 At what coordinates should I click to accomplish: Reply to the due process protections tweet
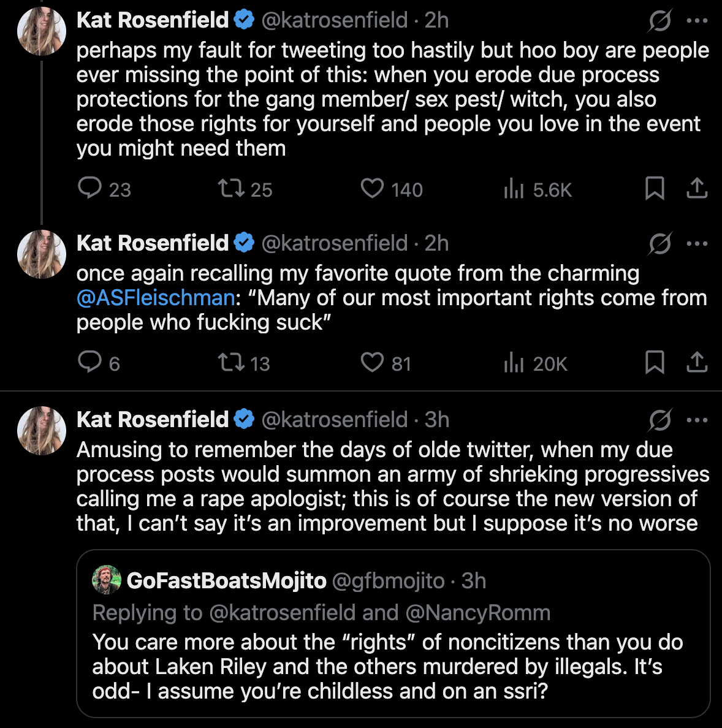pyautogui.click(x=90, y=188)
